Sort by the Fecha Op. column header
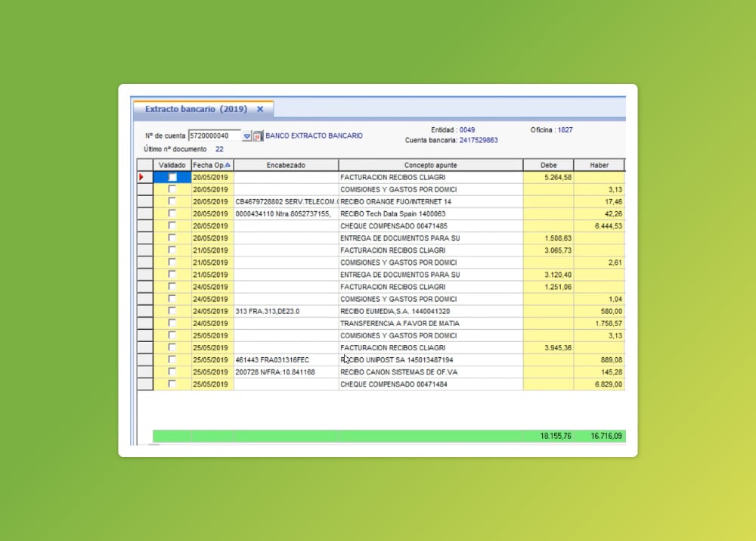 click(212, 165)
